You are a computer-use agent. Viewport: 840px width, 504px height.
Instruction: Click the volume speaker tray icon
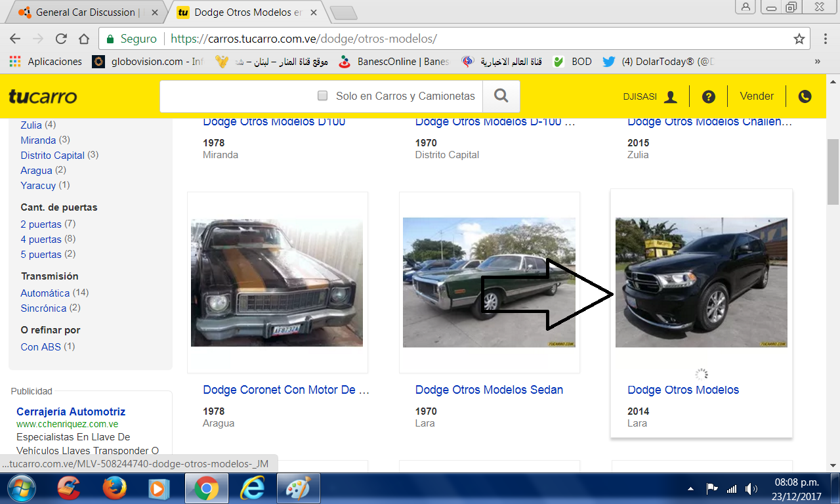tap(751, 489)
